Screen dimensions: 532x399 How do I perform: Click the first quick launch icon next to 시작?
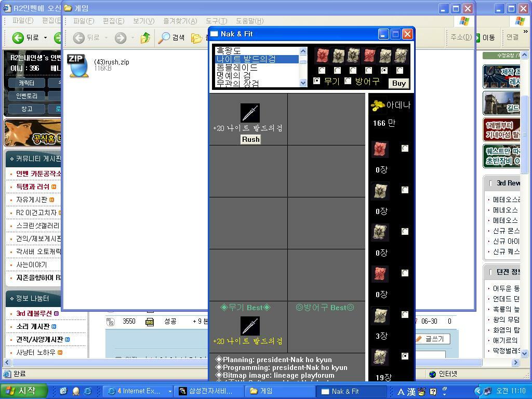coord(63,391)
